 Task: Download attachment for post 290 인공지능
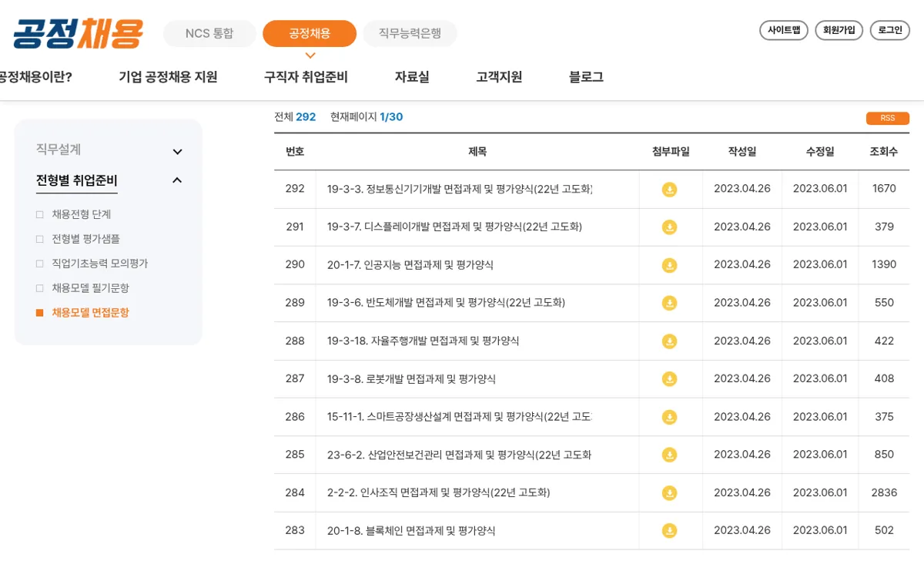click(x=670, y=265)
